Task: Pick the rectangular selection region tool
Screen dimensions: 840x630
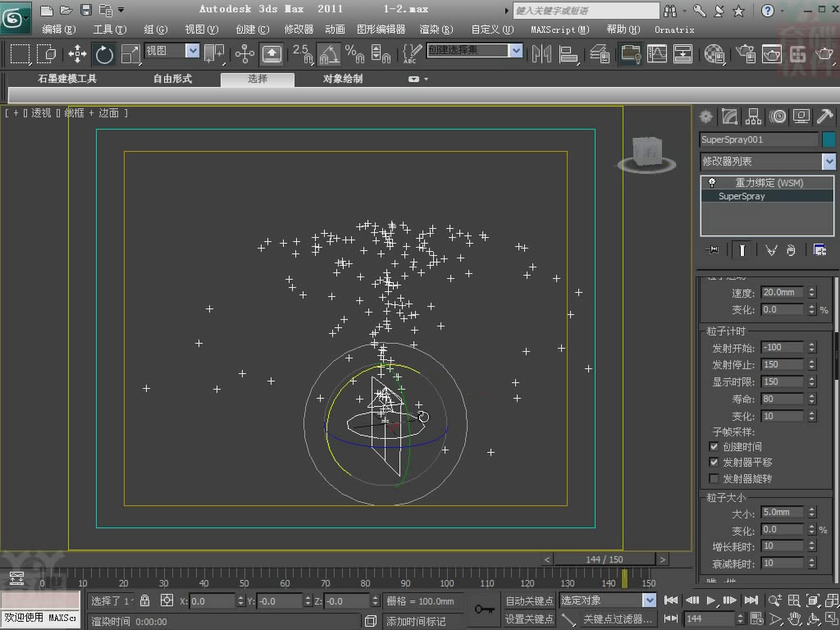Action: 20,53
